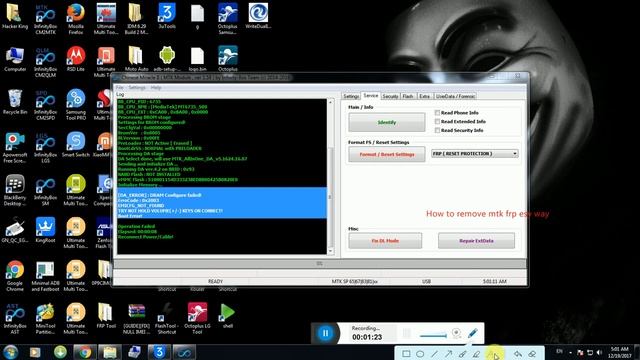Switch to the Settings tab
This screenshot has width=640, height=360.
pyautogui.click(x=351, y=96)
